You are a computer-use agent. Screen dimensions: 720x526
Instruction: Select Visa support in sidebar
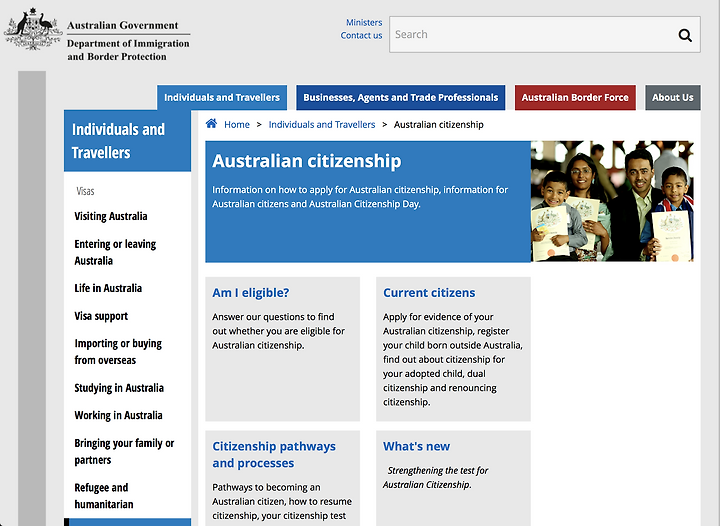(101, 316)
